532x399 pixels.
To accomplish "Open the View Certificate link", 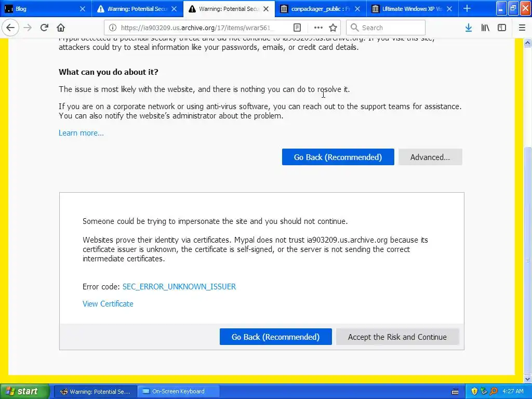I will (108, 304).
